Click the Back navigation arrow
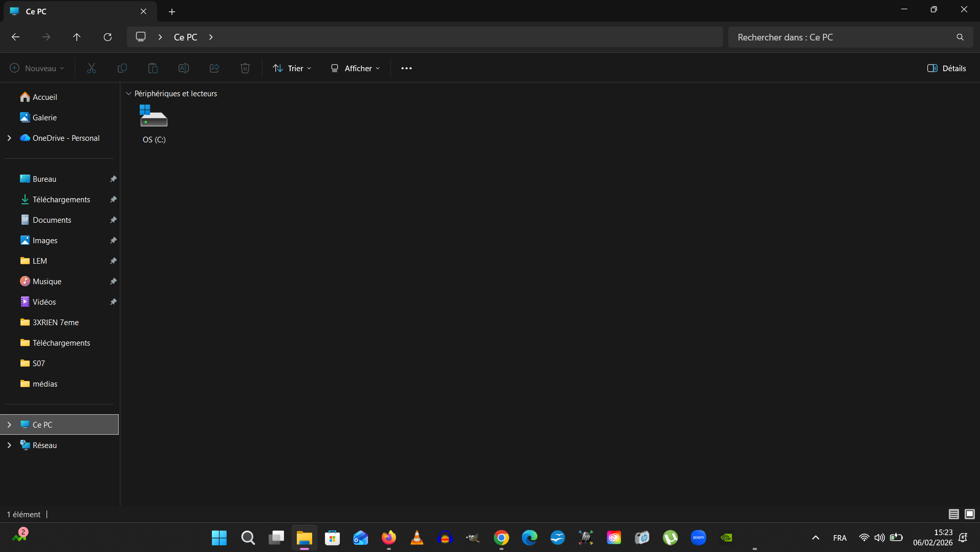980x552 pixels. click(x=15, y=37)
